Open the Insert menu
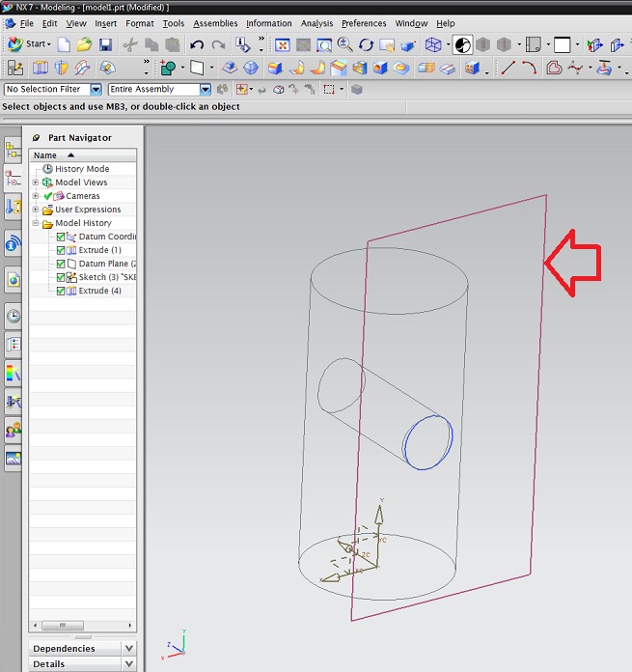632x672 pixels. (105, 23)
